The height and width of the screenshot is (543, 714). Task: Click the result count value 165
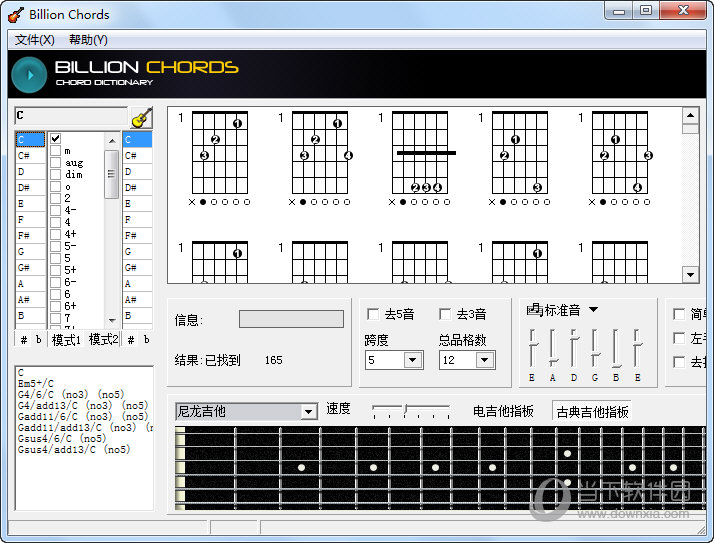pyautogui.click(x=274, y=360)
